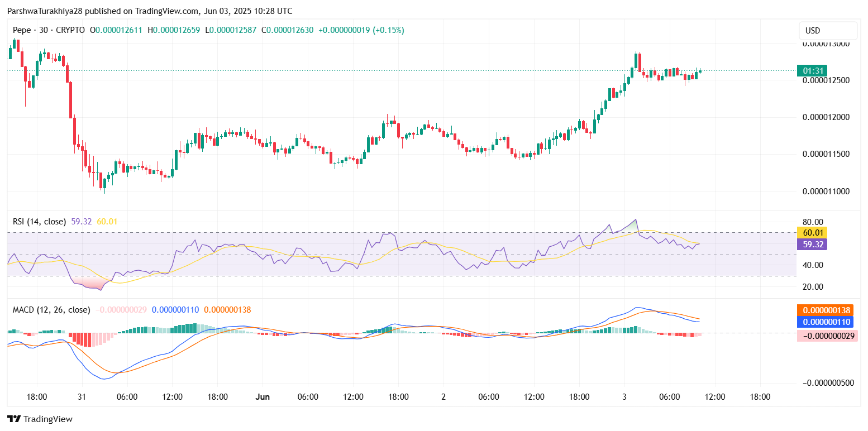The width and height of the screenshot is (868, 431).
Task: Click the price change +0.000000019 (+0.15%)
Action: pyautogui.click(x=361, y=30)
